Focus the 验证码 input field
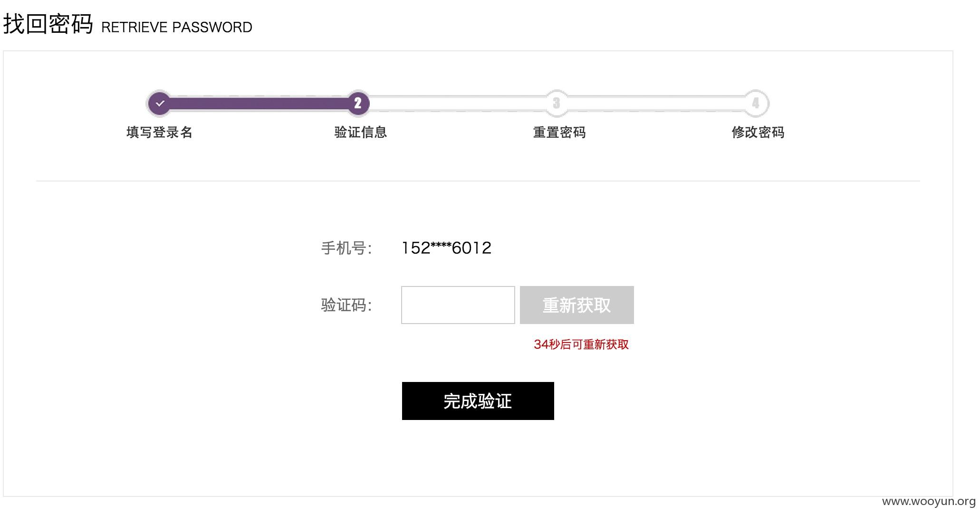Screen dimensions: 980x515 click(x=458, y=305)
